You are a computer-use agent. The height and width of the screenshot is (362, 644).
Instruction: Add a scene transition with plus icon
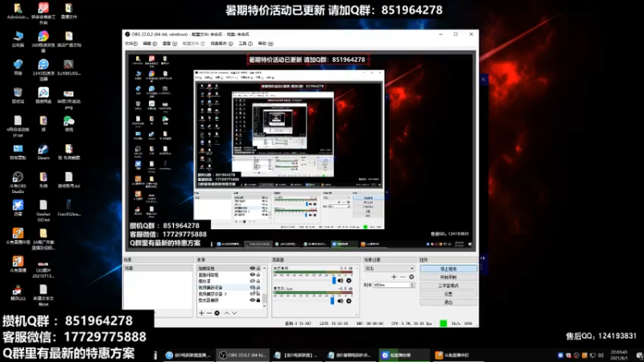[x=394, y=277]
